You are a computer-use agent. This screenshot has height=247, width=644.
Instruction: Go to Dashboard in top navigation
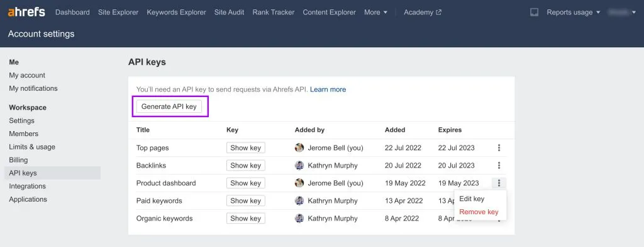(72, 13)
